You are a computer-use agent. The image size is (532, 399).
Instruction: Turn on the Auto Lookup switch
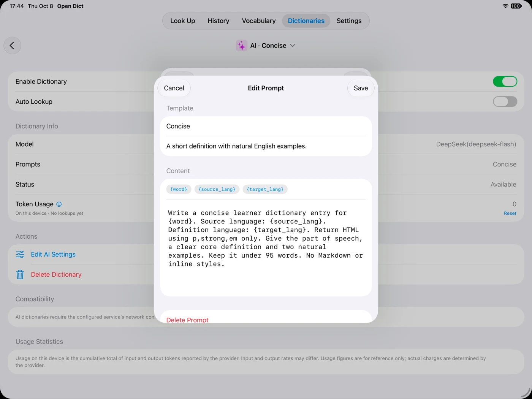click(x=505, y=101)
